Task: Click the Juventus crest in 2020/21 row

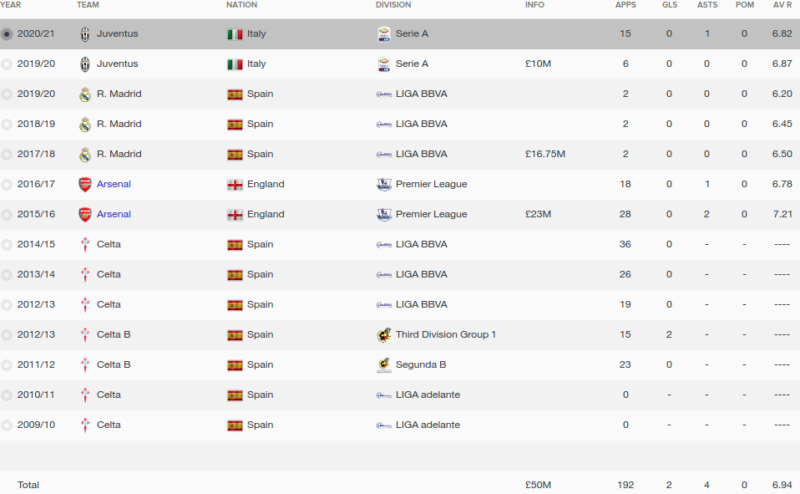Action: coord(85,34)
